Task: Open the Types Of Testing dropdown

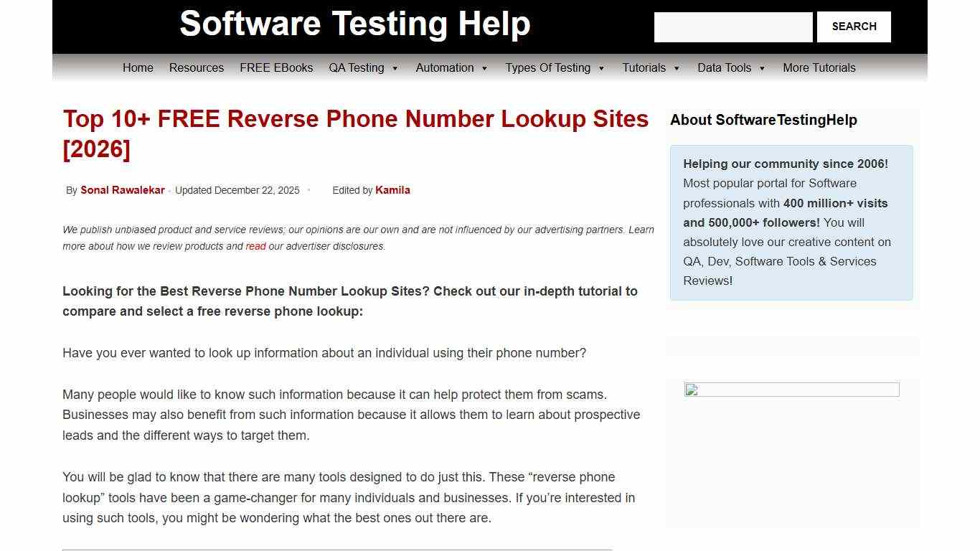Action: coord(549,67)
